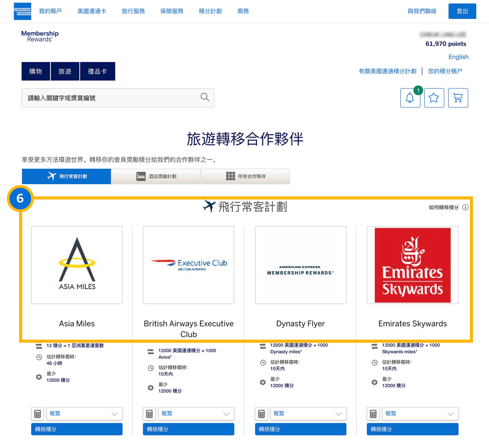The width and height of the screenshot is (489, 448).
Task: Select the Emirates Skywards logo thumbnail
Action: (x=412, y=265)
